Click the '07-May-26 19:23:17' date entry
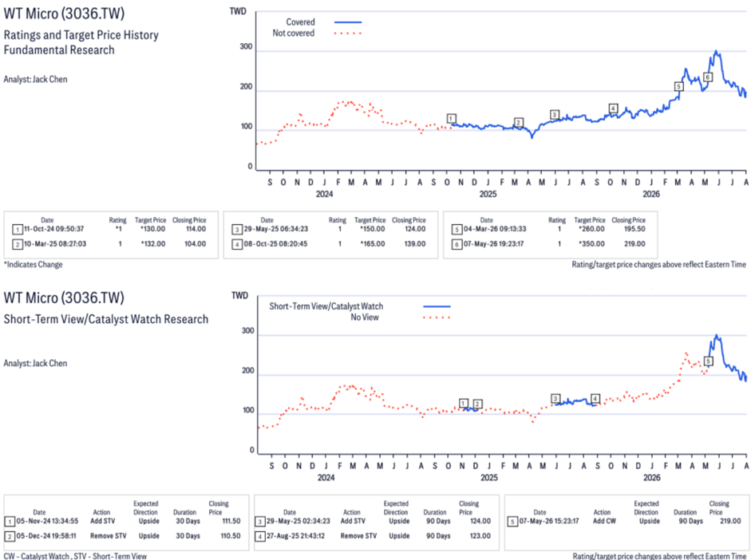 click(493, 243)
